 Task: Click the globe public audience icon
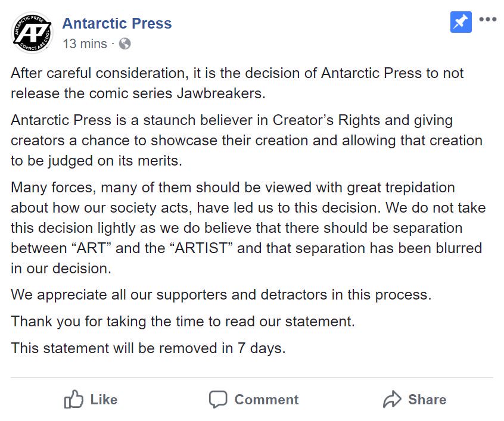click(x=125, y=43)
